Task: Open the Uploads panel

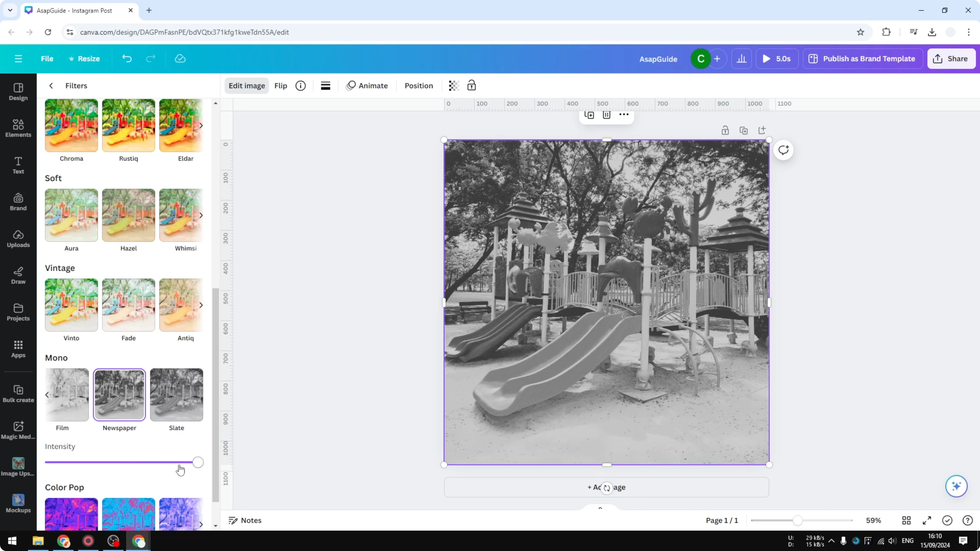Action: point(18,239)
